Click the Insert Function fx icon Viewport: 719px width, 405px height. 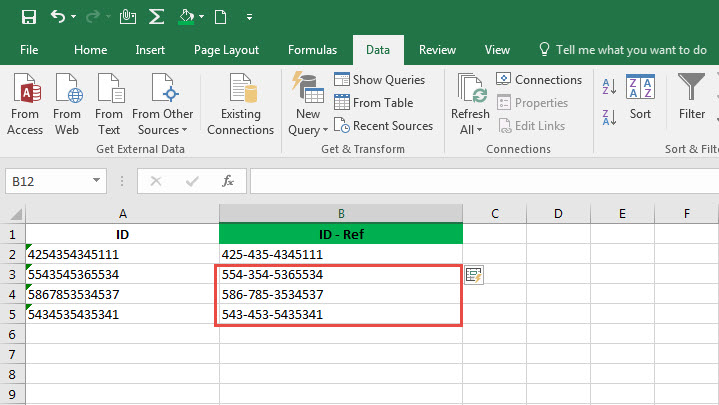tap(228, 181)
